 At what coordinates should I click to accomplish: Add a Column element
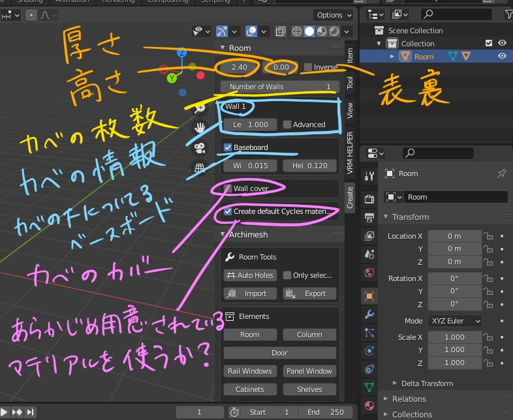tap(309, 335)
